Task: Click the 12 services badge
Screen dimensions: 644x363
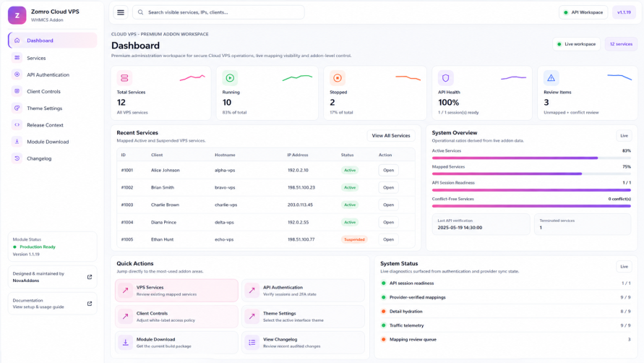Action: pyautogui.click(x=621, y=44)
